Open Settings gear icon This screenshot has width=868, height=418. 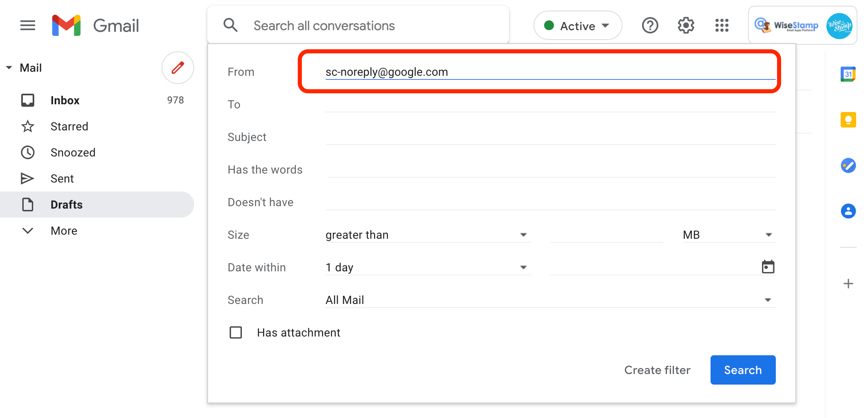[686, 26]
